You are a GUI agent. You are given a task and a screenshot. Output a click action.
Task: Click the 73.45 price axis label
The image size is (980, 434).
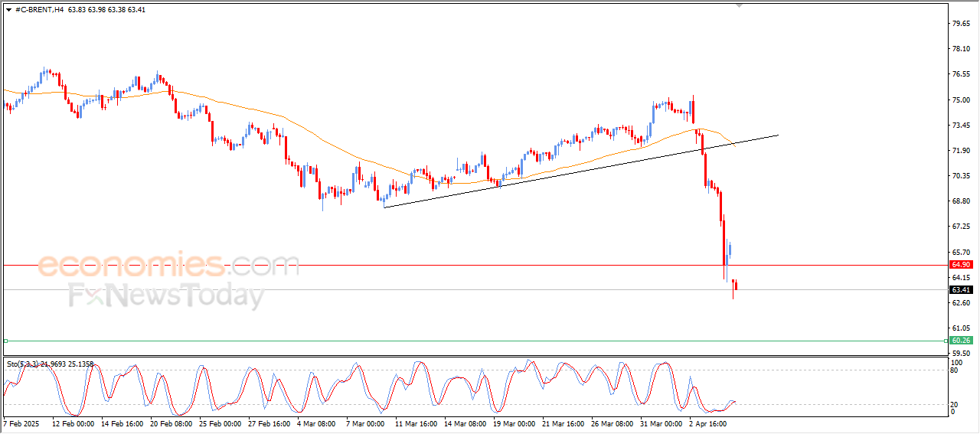pyautogui.click(x=960, y=125)
